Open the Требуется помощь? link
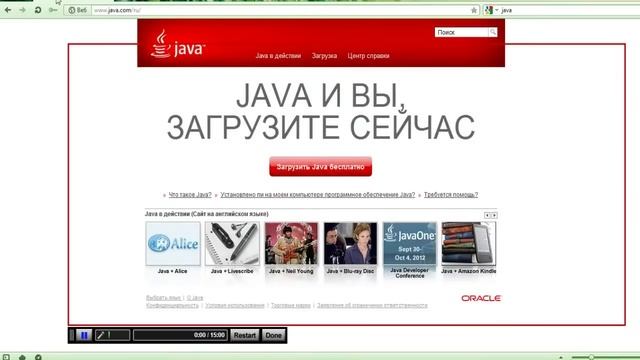 click(x=451, y=195)
